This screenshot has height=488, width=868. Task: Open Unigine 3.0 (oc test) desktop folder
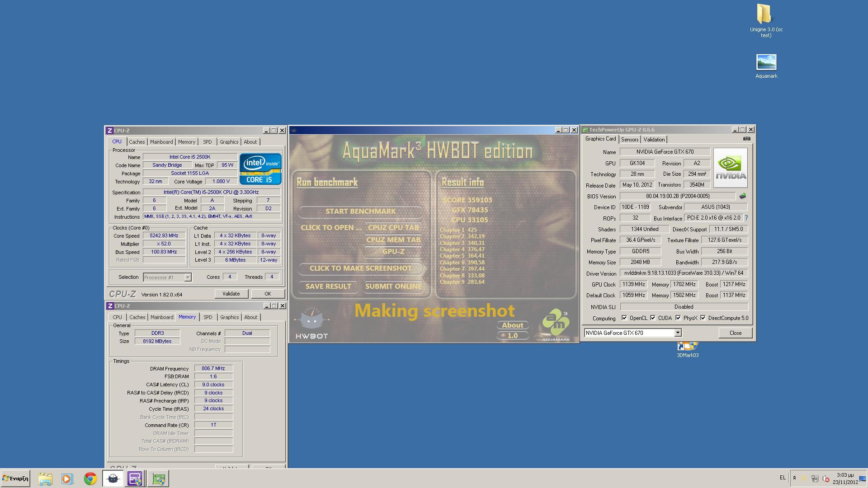766,20
